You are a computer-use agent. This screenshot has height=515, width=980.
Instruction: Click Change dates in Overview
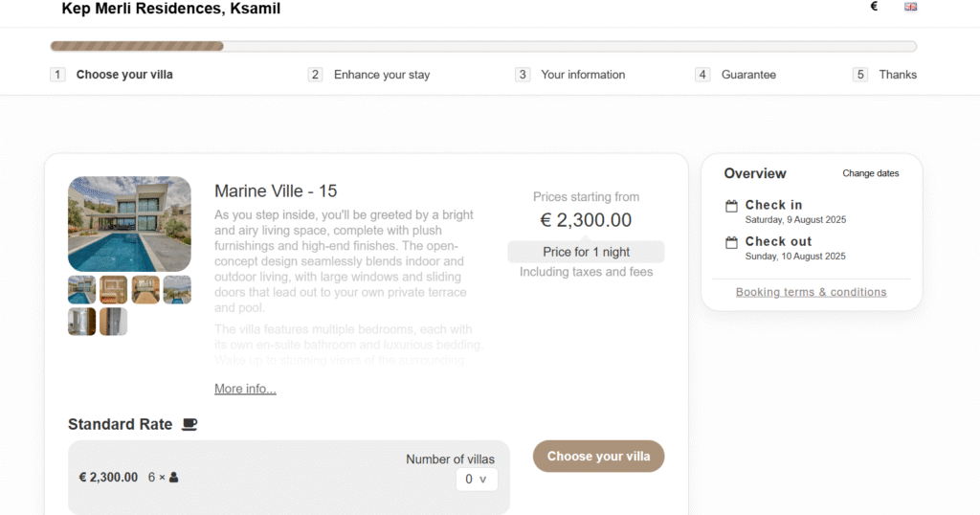(x=871, y=173)
